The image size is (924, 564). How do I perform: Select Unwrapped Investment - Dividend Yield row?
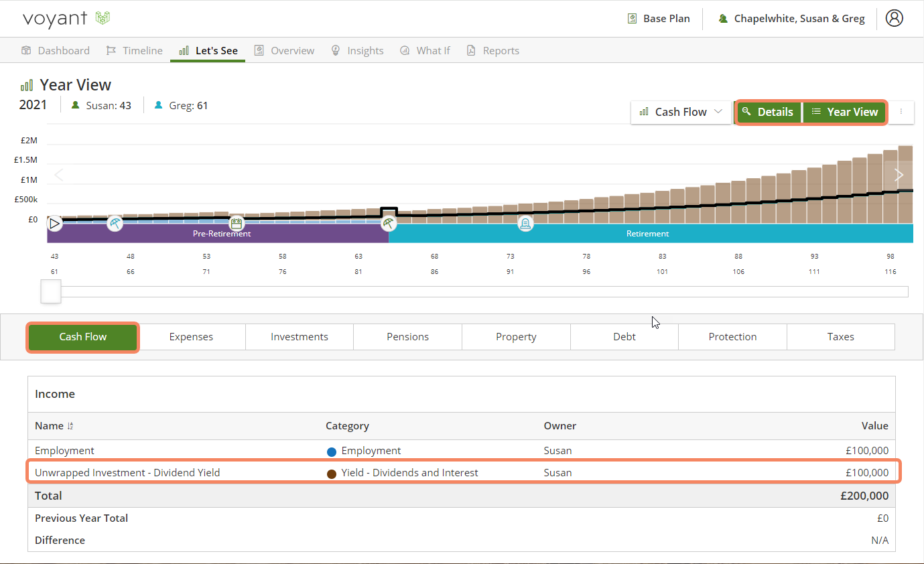pos(462,472)
